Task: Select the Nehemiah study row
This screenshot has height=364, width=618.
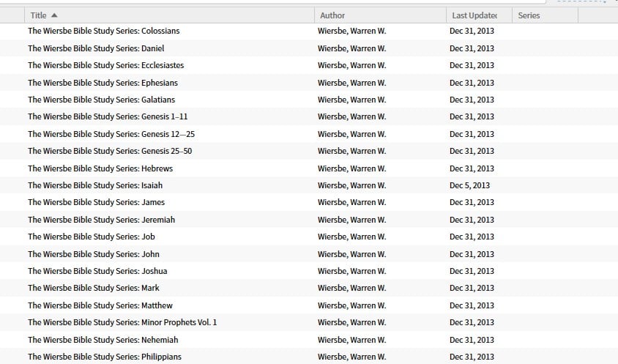Action: [x=309, y=340]
